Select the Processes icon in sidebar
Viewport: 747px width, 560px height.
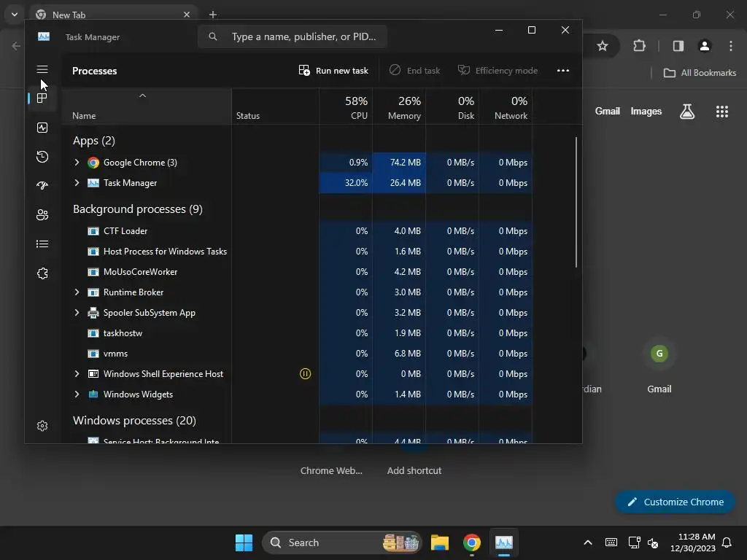42,98
